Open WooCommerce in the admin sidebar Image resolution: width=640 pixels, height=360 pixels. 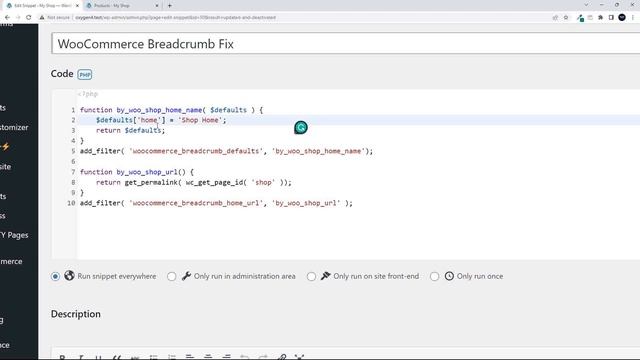tap(11, 261)
